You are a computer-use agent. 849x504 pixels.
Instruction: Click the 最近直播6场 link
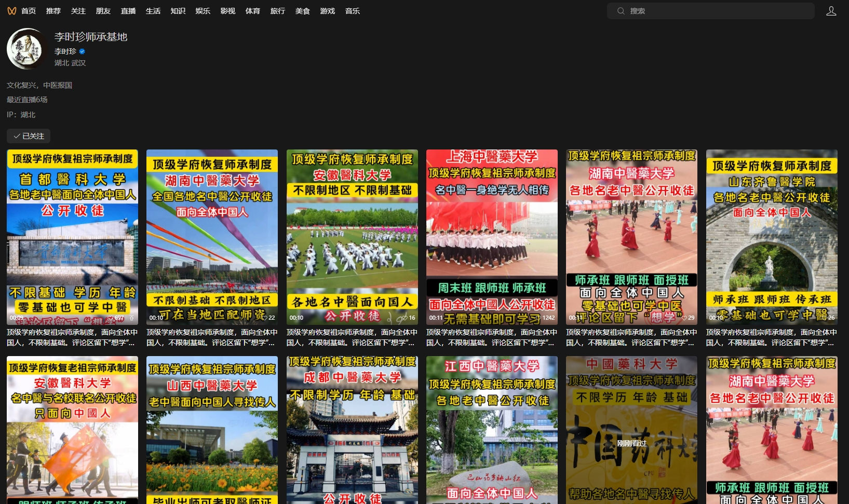[x=27, y=100]
